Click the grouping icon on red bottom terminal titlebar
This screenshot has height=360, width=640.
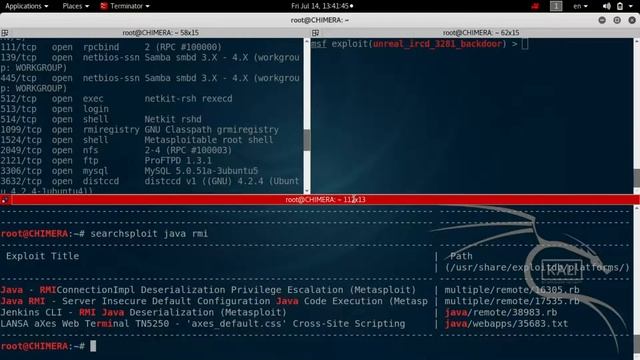[4, 200]
